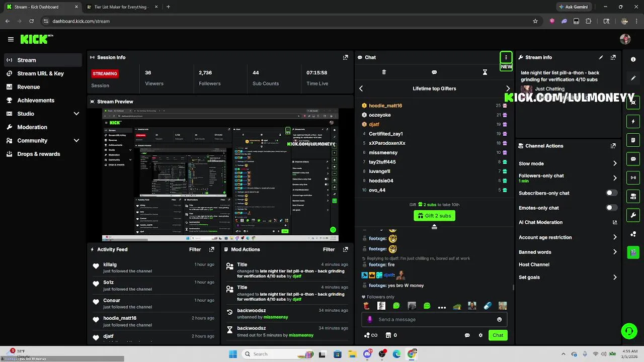The width and height of the screenshot is (644, 362).
Task: Expand the Studio sidebar section
Action: (76, 114)
